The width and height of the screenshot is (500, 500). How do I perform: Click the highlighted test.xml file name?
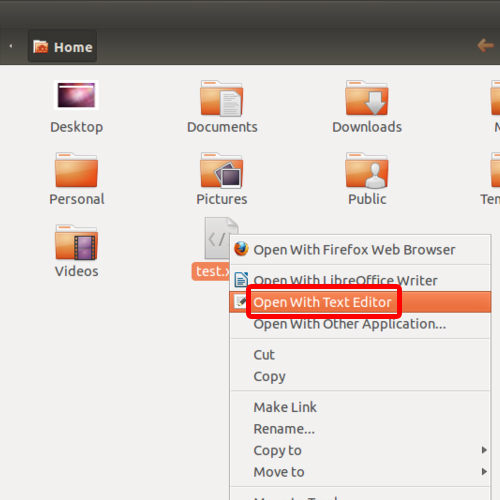(x=211, y=271)
